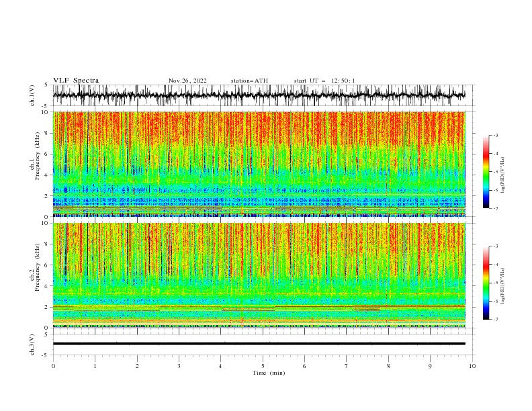Click the time axis tick label "9"
Image resolution: width=532 pixels, height=411 pixels.
click(430, 366)
